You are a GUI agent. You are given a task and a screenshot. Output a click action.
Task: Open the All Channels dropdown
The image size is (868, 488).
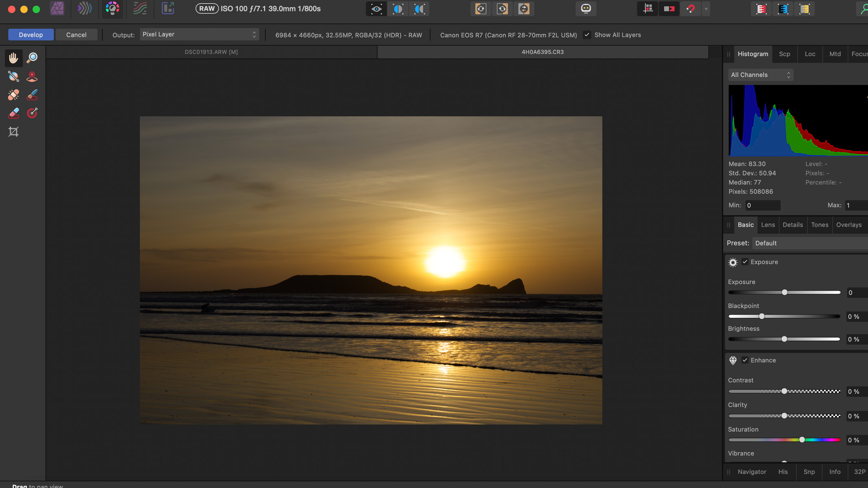coord(761,74)
